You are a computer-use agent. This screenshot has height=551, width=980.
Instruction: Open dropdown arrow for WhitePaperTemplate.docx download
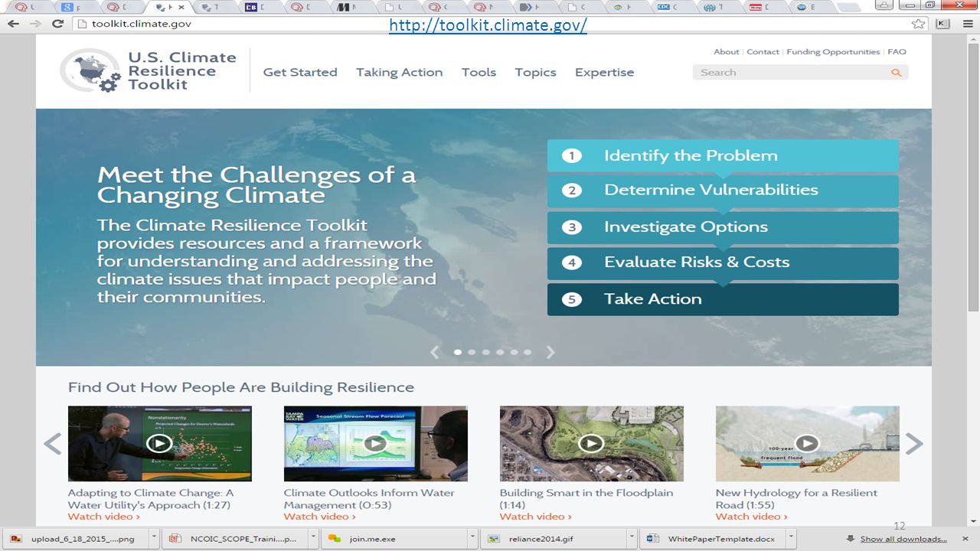(x=791, y=539)
